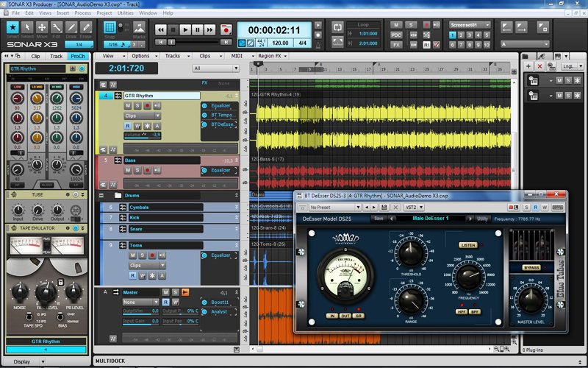The width and height of the screenshot is (588, 368).
Task: Mute the Bass track
Action: pyautogui.click(x=128, y=171)
